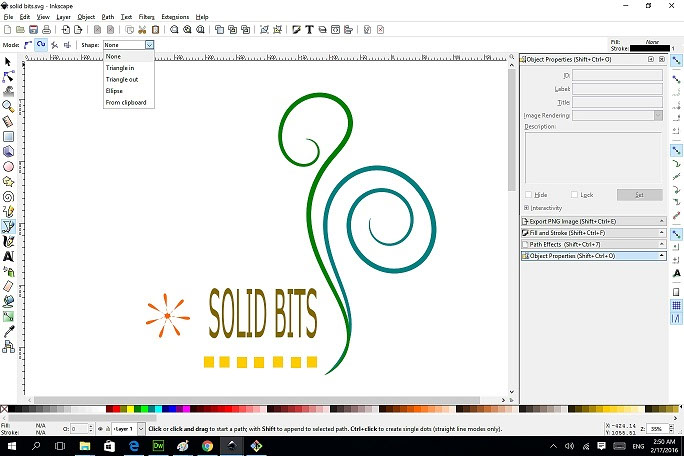The height and width of the screenshot is (456, 684).
Task: Expand Fill and Stroke panel
Action: (593, 233)
